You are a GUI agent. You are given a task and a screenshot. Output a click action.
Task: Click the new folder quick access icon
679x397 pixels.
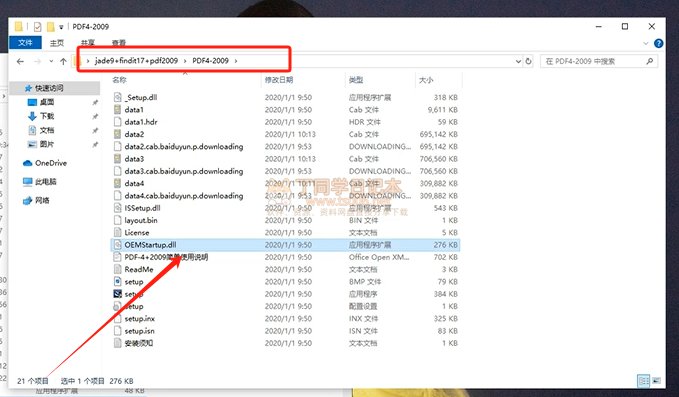(x=51, y=27)
